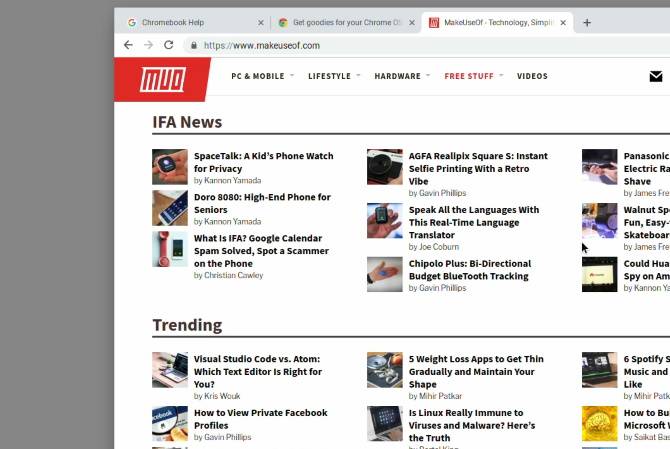Open the envelope newsletter icon
Image resolution: width=670 pixels, height=449 pixels.
(656, 76)
